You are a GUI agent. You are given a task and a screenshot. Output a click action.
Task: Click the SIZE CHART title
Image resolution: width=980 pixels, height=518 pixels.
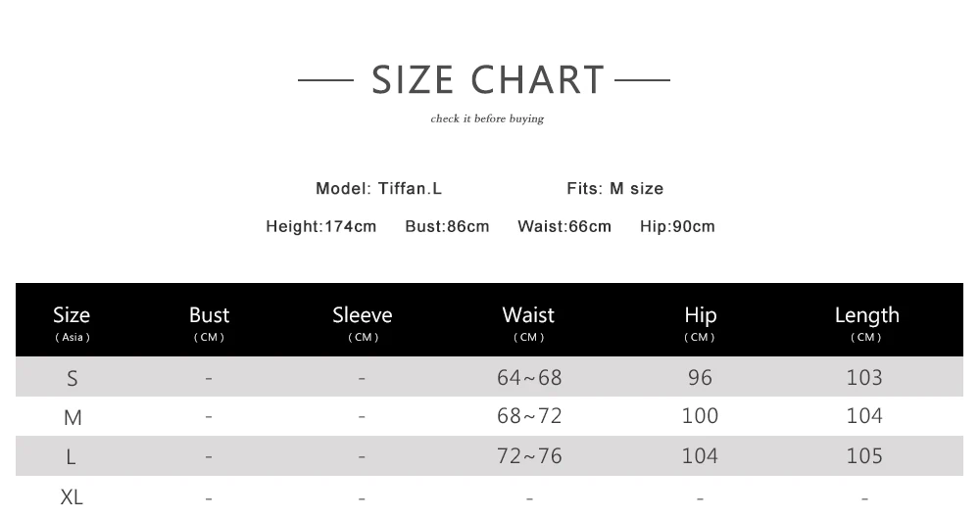pyautogui.click(x=488, y=80)
